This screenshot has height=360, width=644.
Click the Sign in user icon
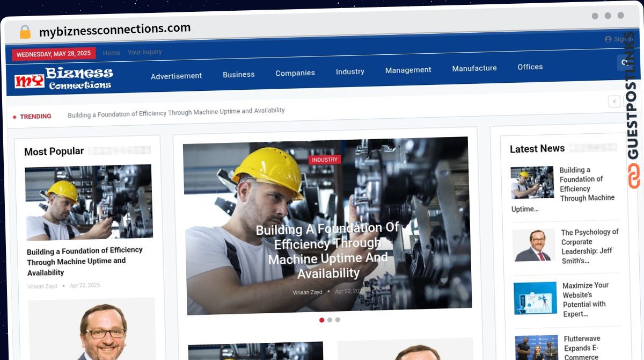point(608,39)
